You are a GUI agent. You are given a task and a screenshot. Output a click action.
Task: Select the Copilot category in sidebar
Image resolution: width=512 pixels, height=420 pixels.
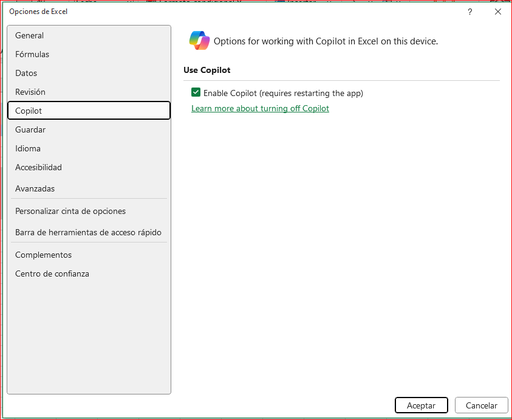(29, 111)
